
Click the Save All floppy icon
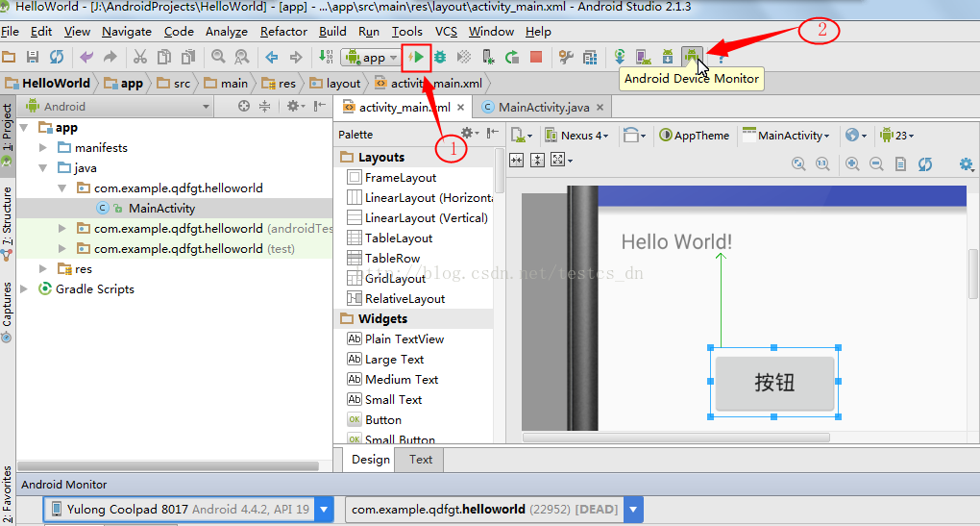pyautogui.click(x=33, y=57)
